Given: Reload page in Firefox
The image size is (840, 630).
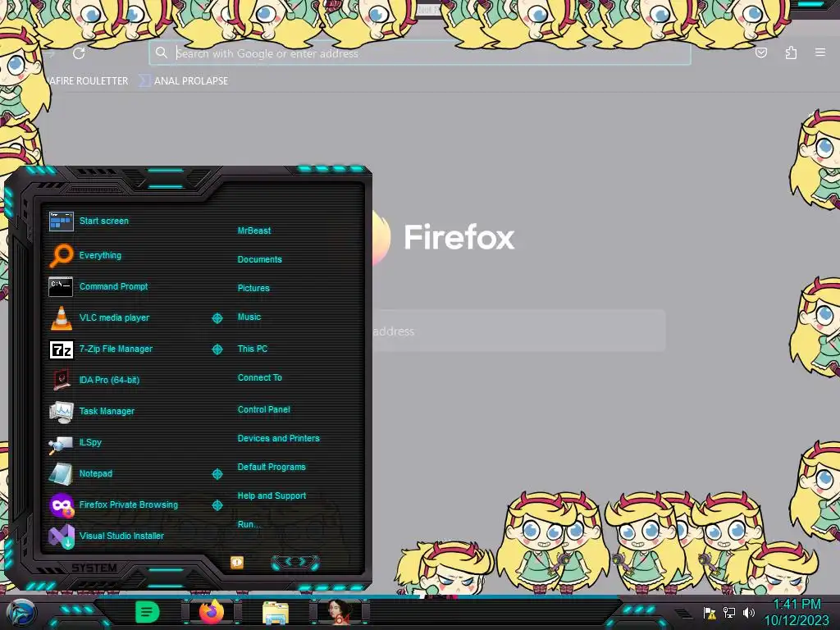Looking at the screenshot, I should [x=79, y=53].
